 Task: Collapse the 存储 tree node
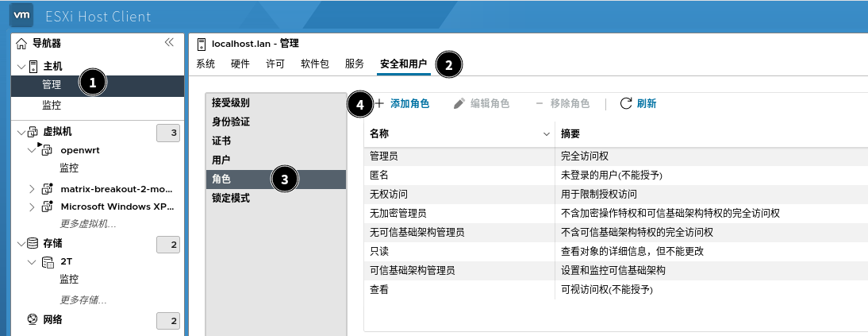21,244
